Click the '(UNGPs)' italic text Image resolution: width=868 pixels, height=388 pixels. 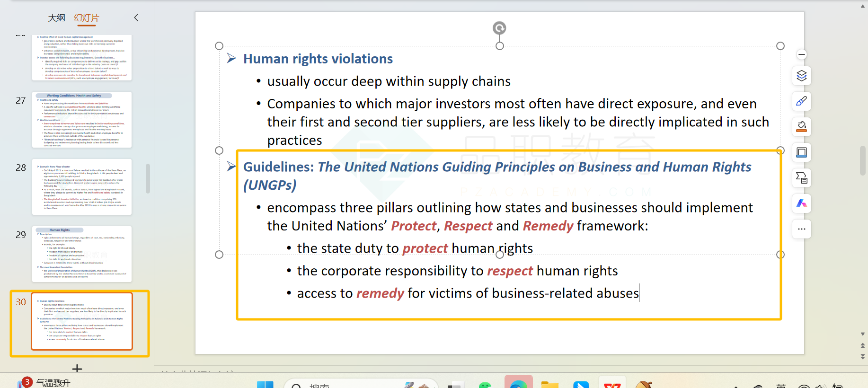[270, 185]
